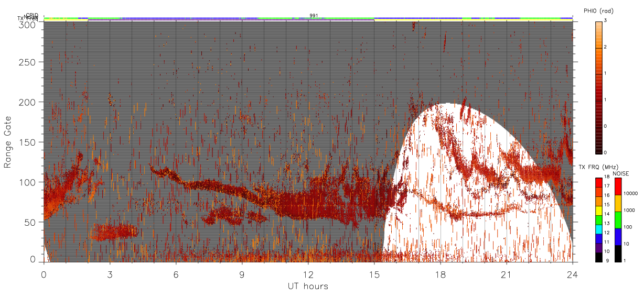Click the 14 label of the TX FRQ legend
This screenshot has height=297, width=644.
(607, 214)
